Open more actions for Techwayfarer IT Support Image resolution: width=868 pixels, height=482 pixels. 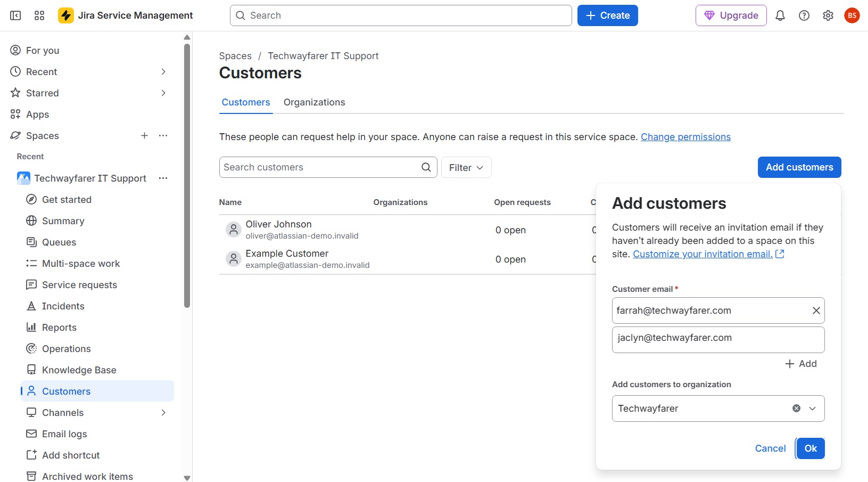(x=163, y=178)
